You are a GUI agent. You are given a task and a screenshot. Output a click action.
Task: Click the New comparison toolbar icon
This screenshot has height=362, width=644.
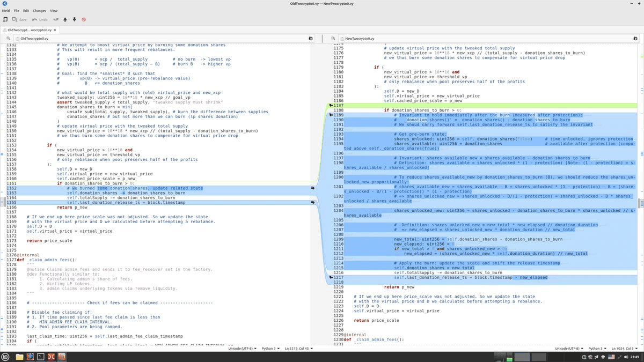click(x=5, y=19)
